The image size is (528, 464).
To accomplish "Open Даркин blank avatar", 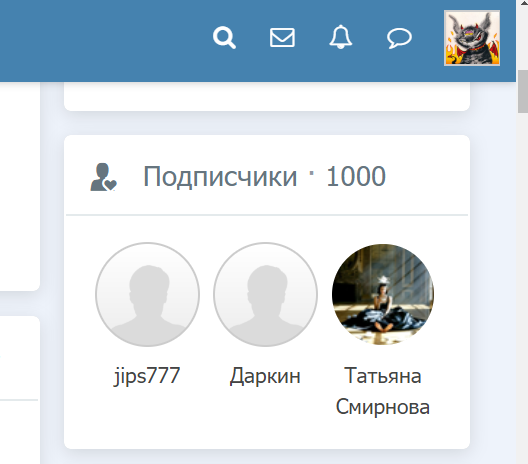I will point(265,294).
